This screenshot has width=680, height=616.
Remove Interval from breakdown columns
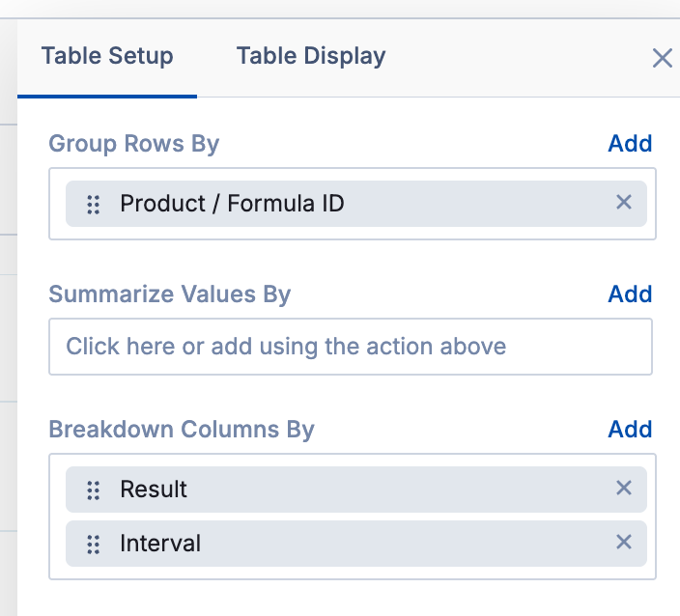[624, 543]
